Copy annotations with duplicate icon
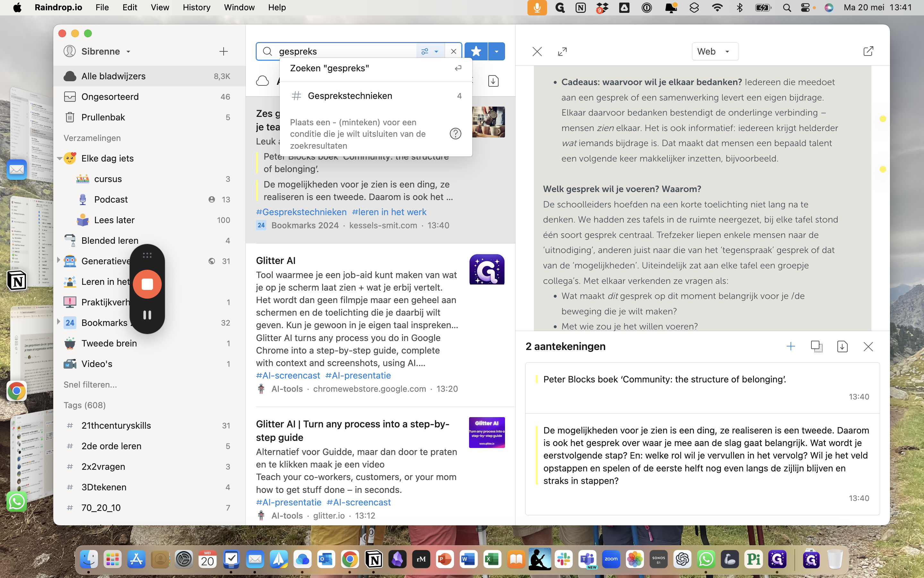The image size is (924, 578). (x=816, y=346)
